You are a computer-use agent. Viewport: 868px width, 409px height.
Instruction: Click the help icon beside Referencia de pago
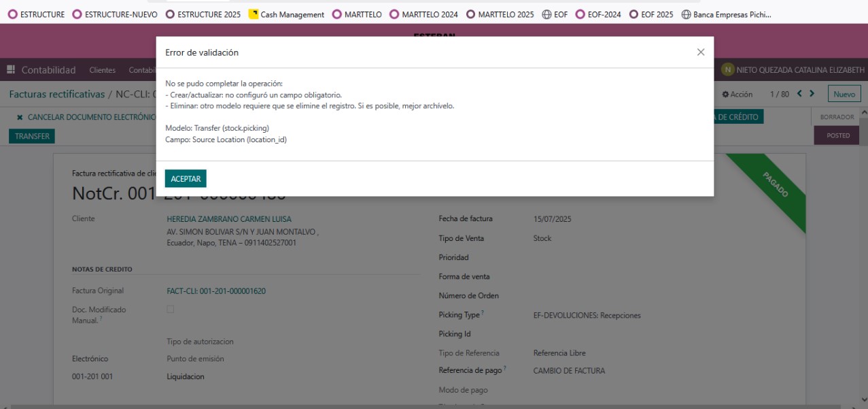(x=505, y=369)
